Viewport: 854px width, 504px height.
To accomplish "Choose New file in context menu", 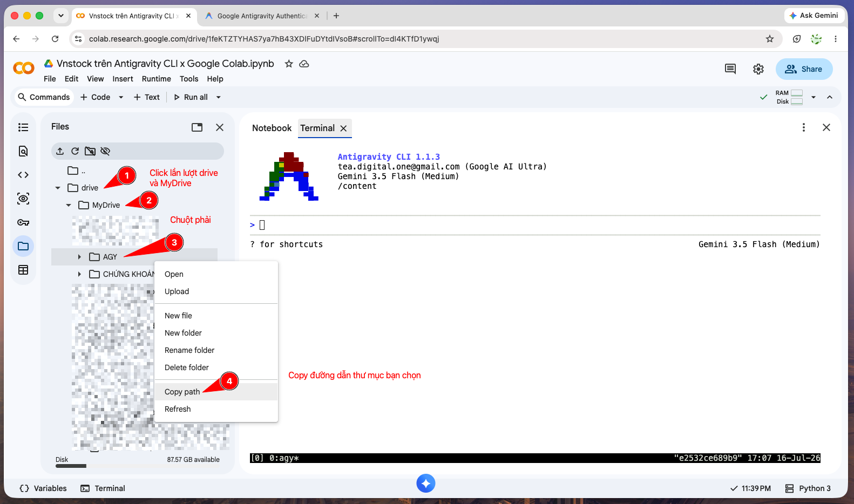I will click(x=216, y=316).
